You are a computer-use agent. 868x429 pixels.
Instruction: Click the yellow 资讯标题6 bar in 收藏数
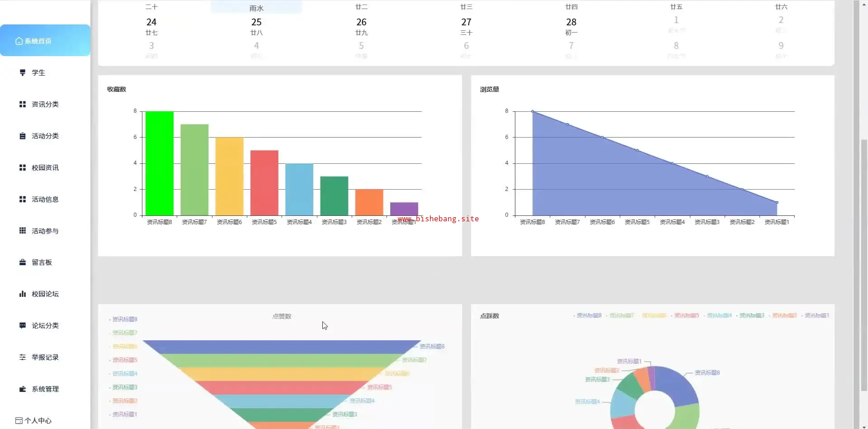click(x=229, y=176)
